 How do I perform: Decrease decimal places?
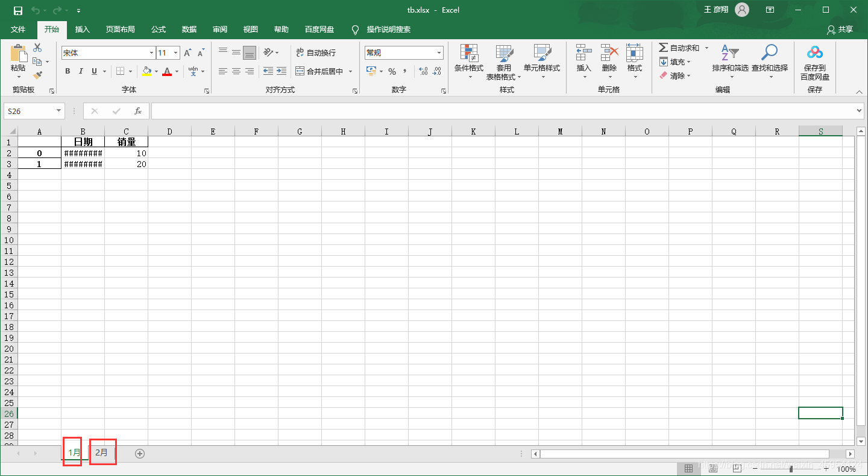pyautogui.click(x=436, y=71)
